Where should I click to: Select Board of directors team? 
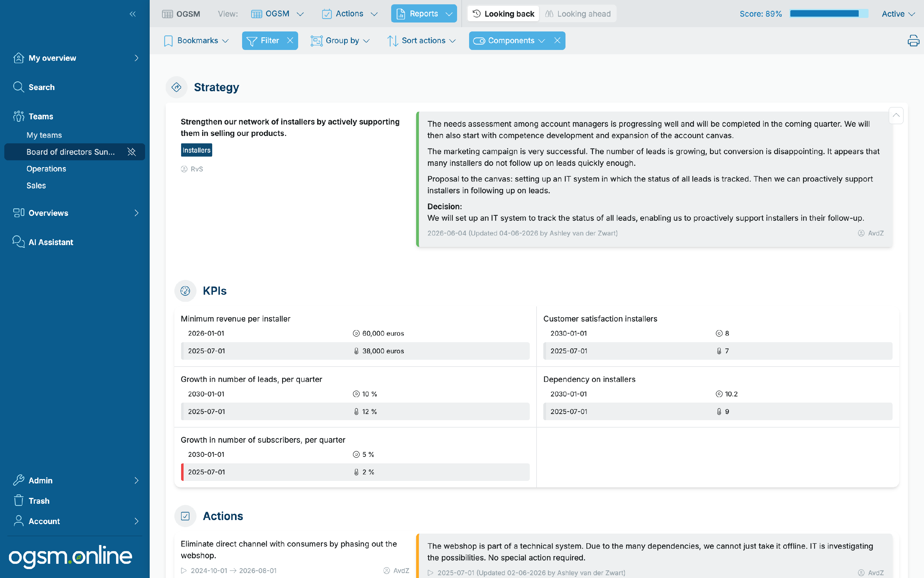[71, 152]
